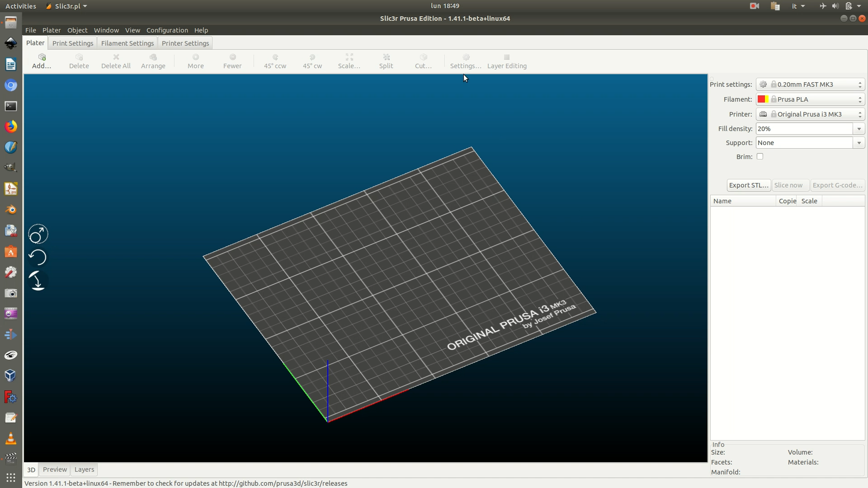Click the printer icon next to Original Prusa i3 MK3

(x=763, y=114)
